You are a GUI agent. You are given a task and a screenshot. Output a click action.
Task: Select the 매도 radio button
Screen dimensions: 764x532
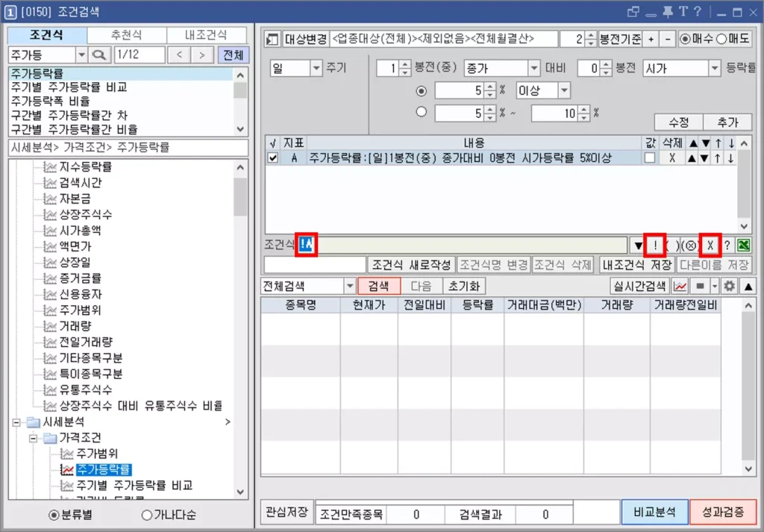pos(721,39)
